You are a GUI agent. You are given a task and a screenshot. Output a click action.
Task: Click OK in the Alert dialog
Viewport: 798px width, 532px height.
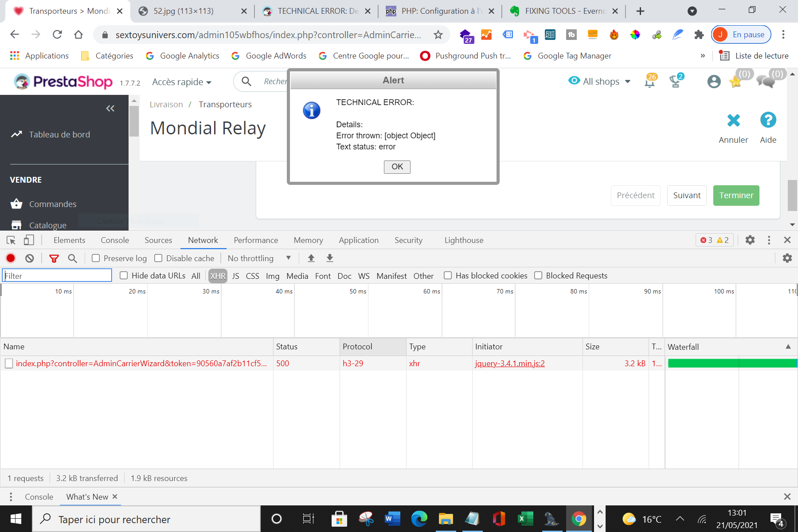pyautogui.click(x=397, y=167)
